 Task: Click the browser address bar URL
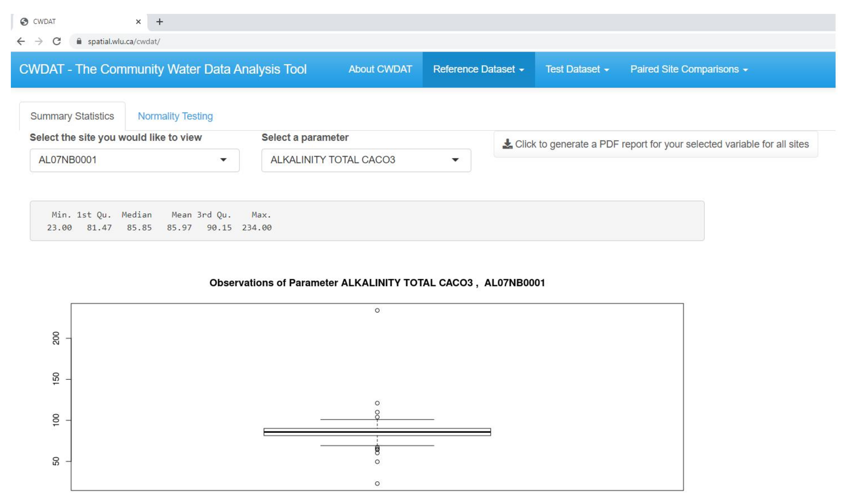tap(124, 41)
